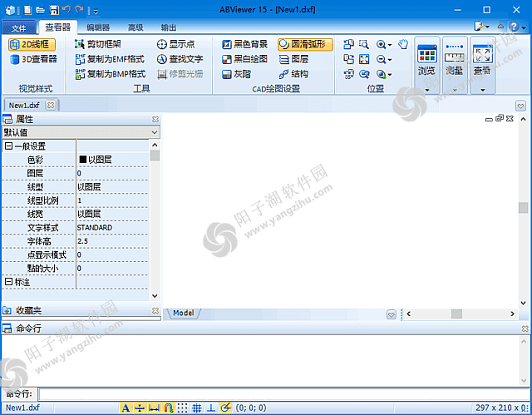Click the Undo arrow in quick access toolbar
532x415 pixels.
tap(66, 9)
